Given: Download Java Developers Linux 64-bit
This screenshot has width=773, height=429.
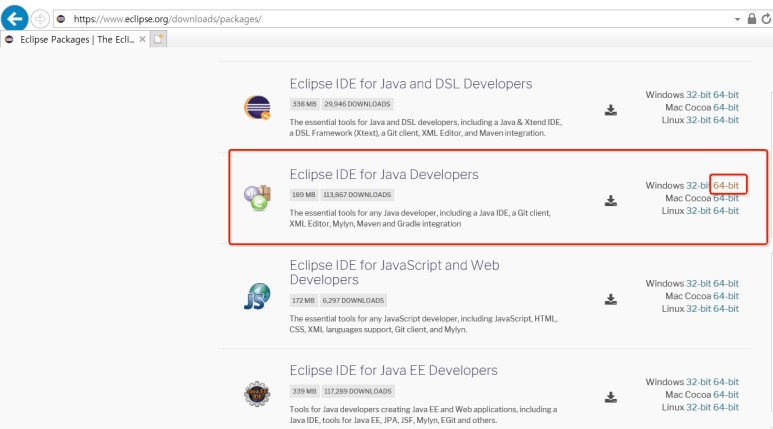Looking at the screenshot, I should pyautogui.click(x=726, y=211).
